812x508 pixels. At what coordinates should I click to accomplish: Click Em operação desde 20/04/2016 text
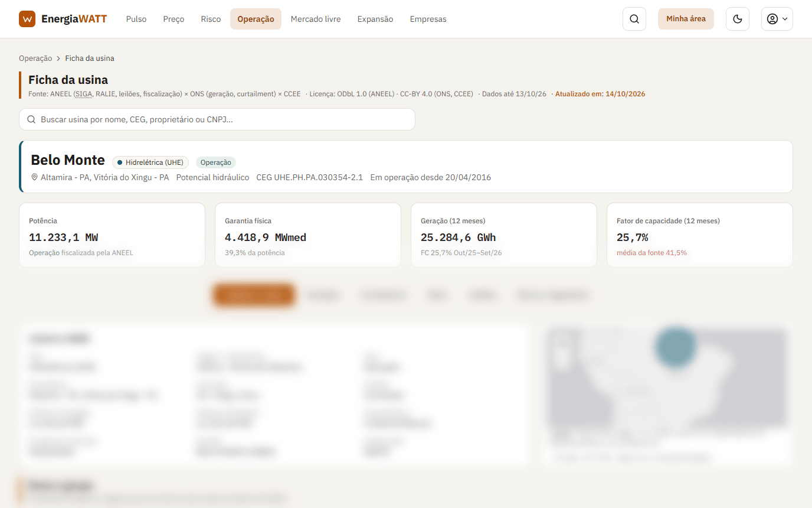430,177
